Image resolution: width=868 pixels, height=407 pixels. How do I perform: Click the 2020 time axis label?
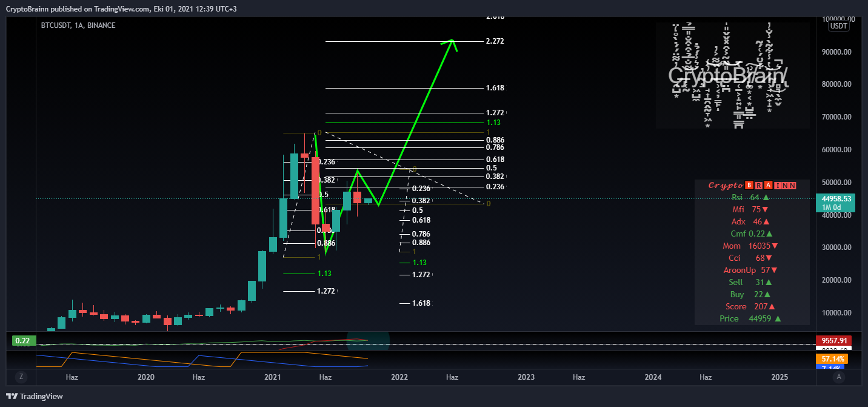[x=146, y=377]
